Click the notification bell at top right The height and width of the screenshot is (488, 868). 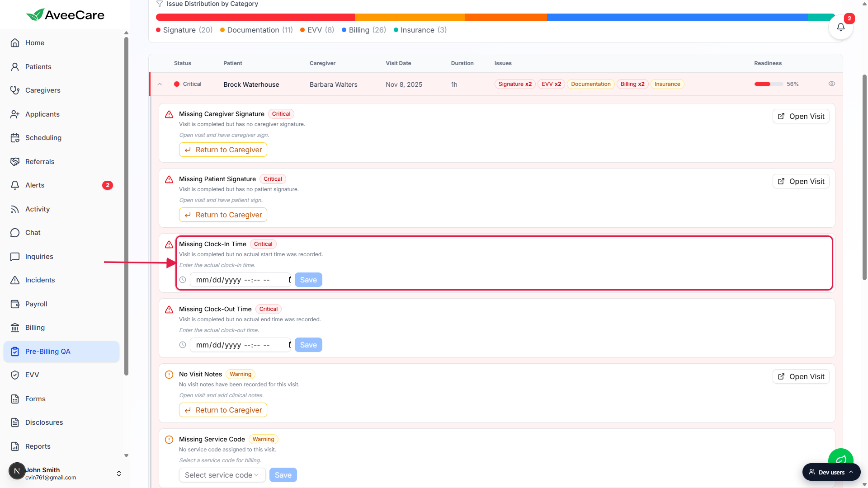(x=840, y=27)
